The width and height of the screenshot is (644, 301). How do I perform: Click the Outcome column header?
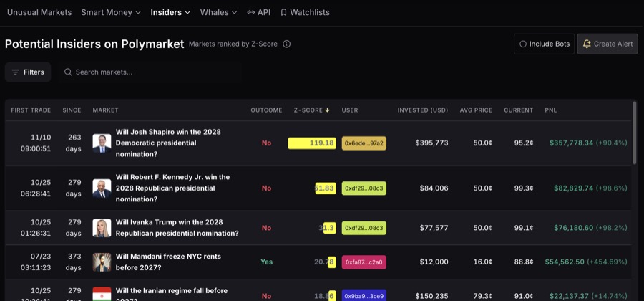pyautogui.click(x=267, y=110)
